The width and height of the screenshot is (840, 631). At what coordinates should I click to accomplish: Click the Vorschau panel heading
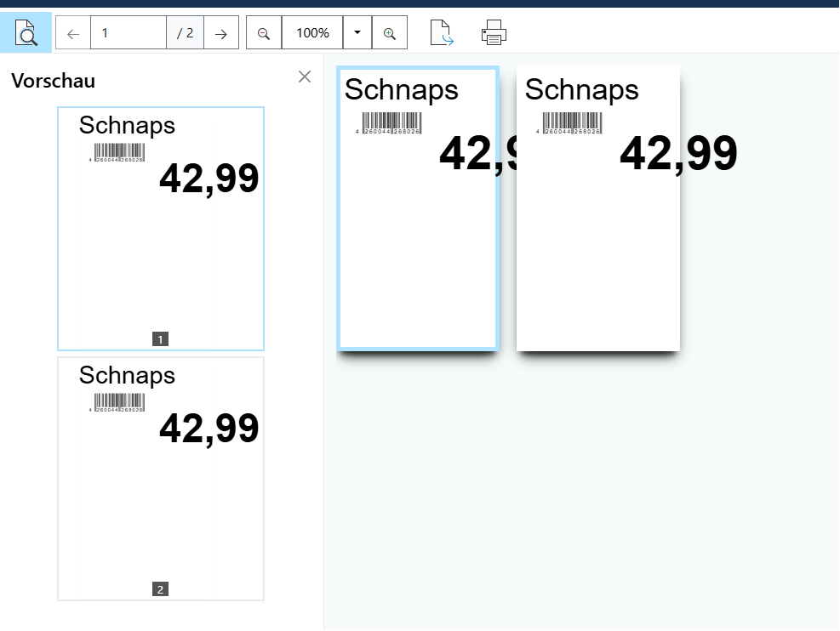pyautogui.click(x=53, y=81)
